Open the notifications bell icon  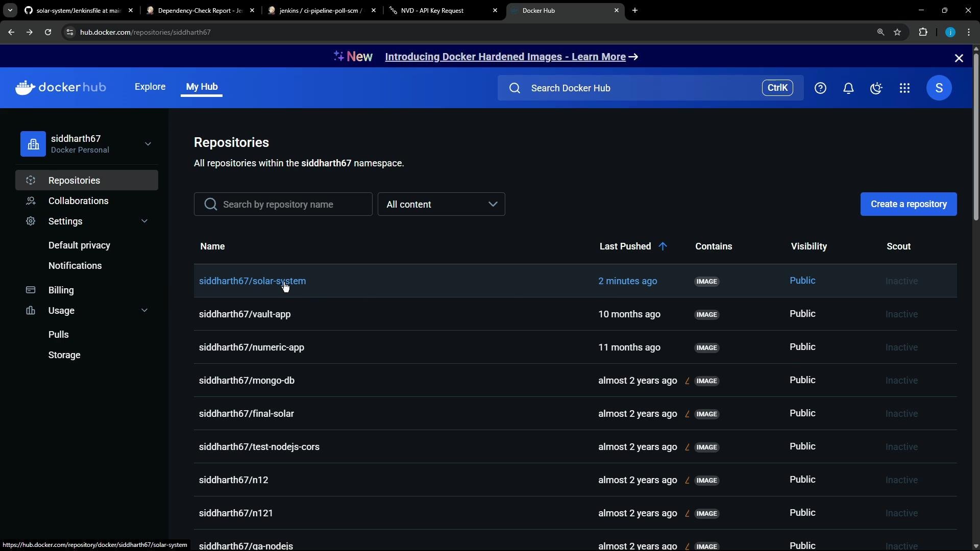tap(848, 88)
